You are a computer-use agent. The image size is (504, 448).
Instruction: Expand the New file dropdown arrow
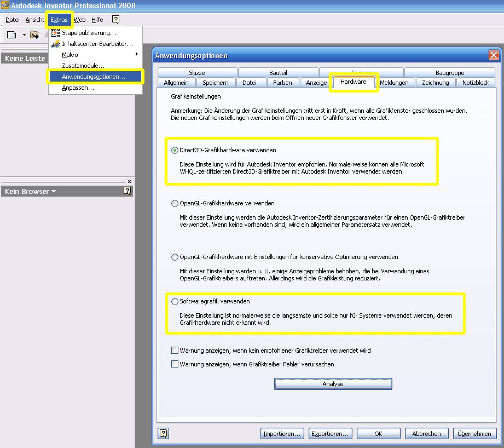[x=24, y=35]
